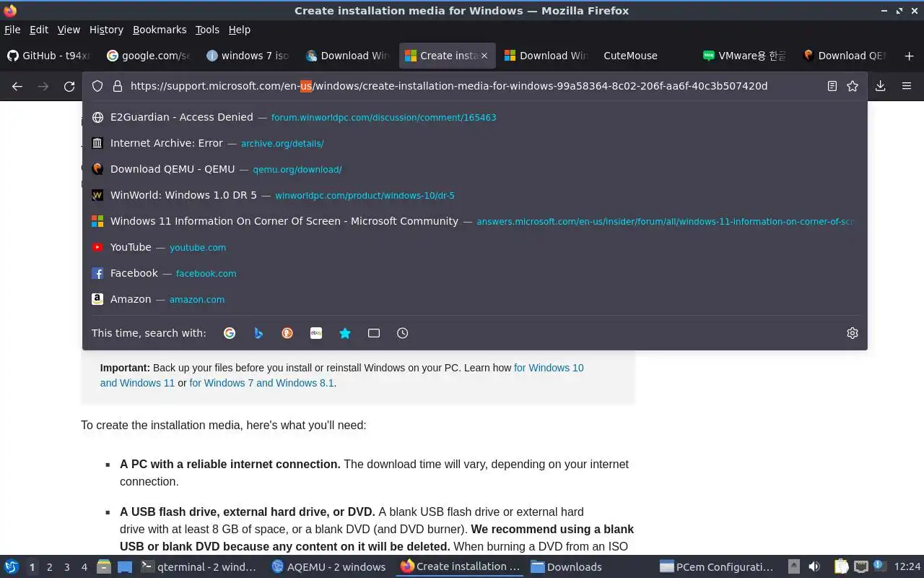Open clipboard manager tray icon
The image size is (924, 578).
[842, 566]
